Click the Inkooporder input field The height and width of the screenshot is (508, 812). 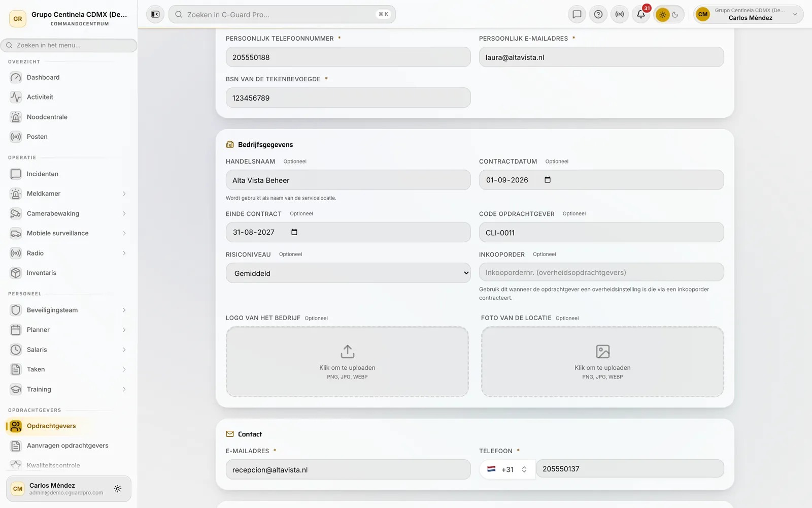pyautogui.click(x=601, y=272)
